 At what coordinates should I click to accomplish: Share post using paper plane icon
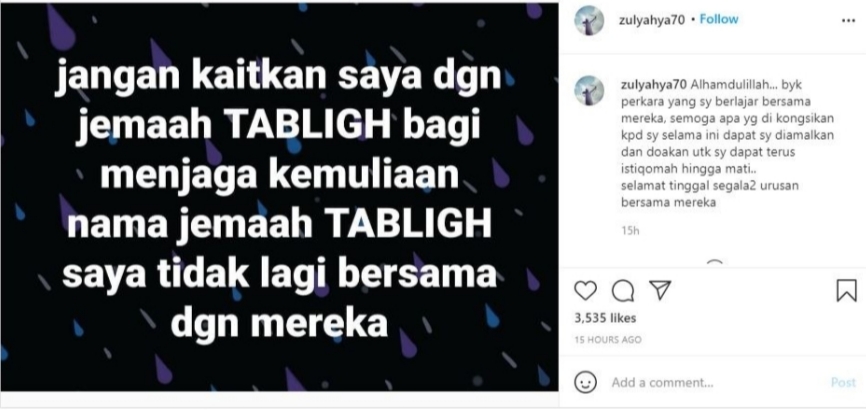pos(660,290)
